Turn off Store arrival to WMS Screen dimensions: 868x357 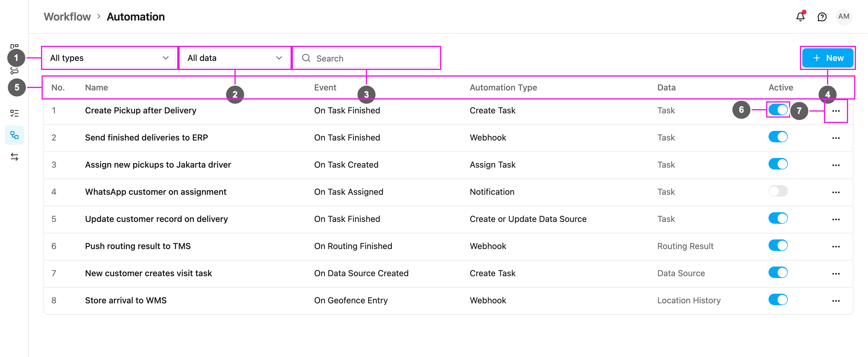(778, 300)
